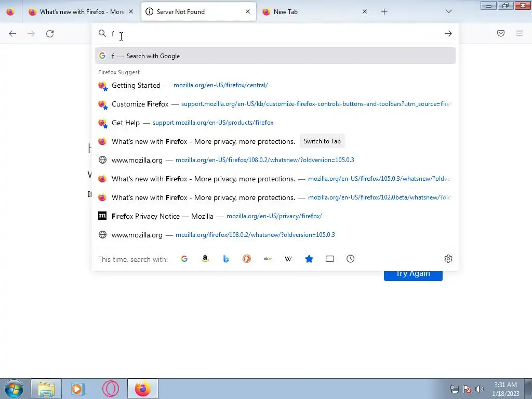
Task: Reload the current page
Action: pos(50,34)
